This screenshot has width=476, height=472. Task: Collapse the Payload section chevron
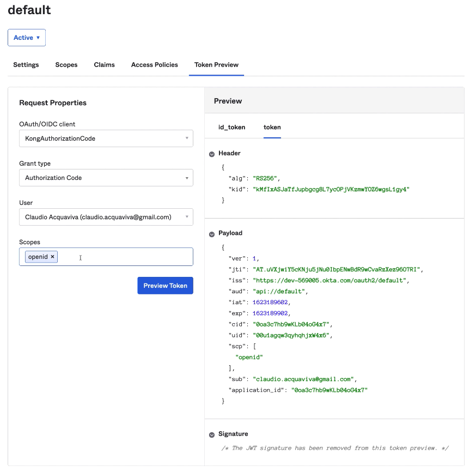click(212, 234)
